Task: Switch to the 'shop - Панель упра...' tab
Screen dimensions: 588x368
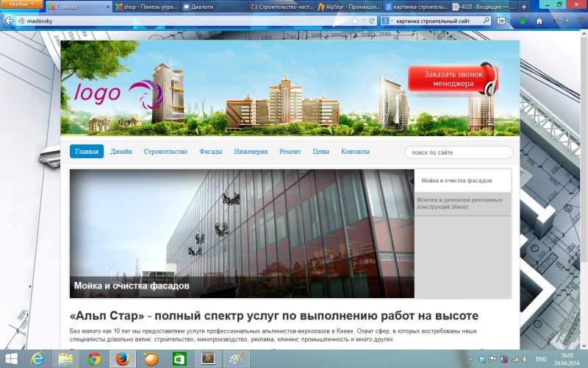Action: [146, 7]
